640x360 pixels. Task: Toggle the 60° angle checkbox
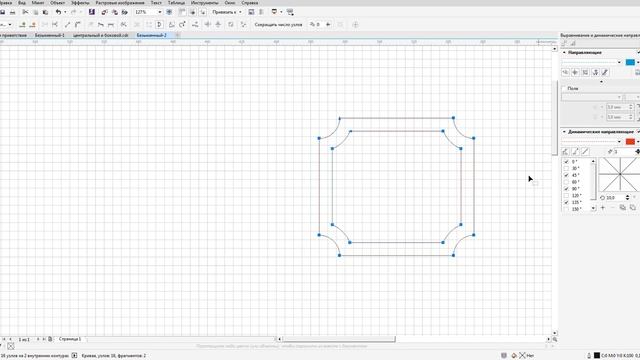pos(566,182)
